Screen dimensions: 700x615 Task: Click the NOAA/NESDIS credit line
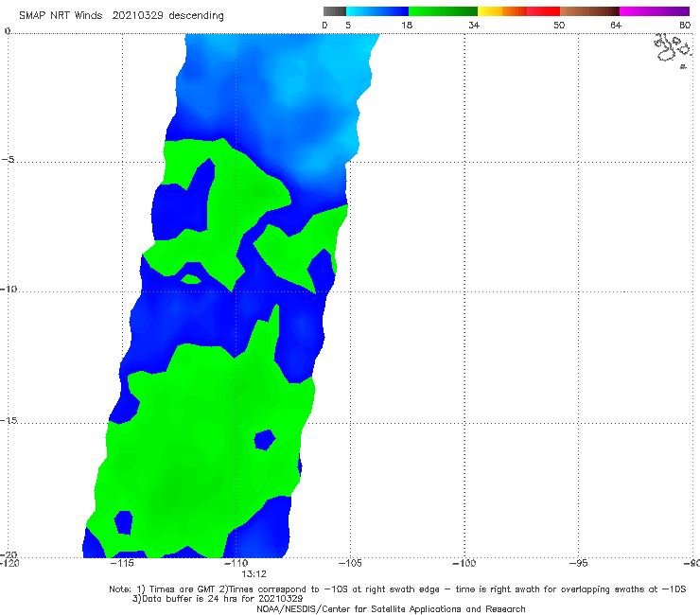(391, 608)
